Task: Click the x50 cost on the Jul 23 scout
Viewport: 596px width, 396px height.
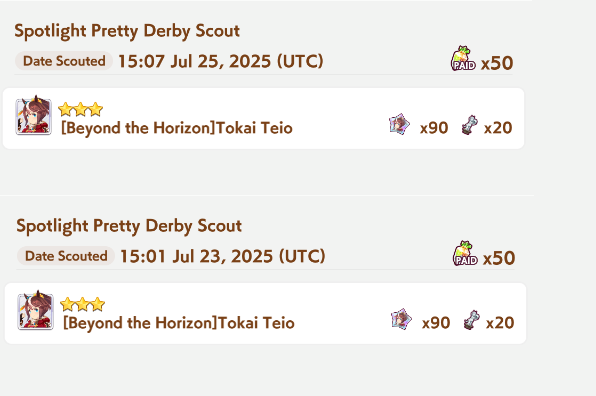Action: pos(499,258)
